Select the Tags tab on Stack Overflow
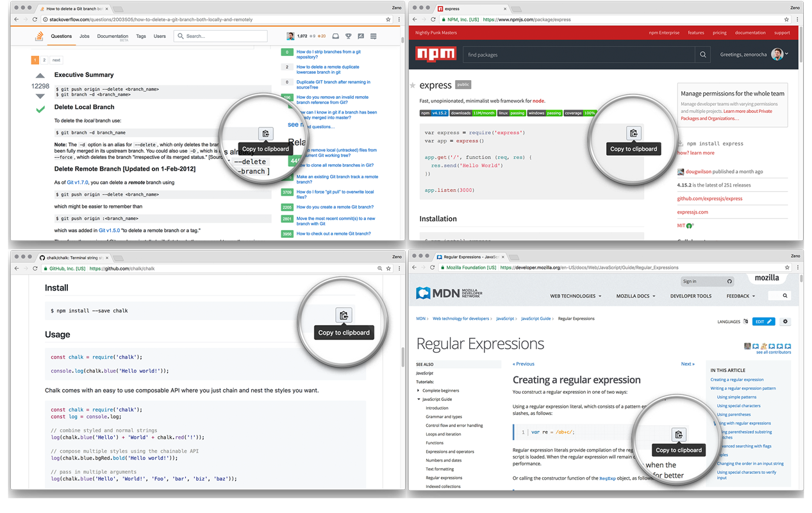 coord(141,37)
